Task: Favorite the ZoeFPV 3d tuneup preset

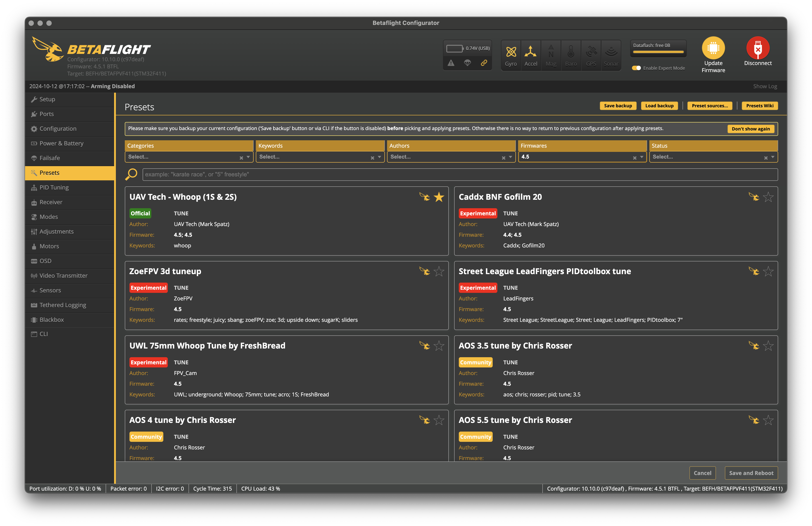Action: click(439, 271)
